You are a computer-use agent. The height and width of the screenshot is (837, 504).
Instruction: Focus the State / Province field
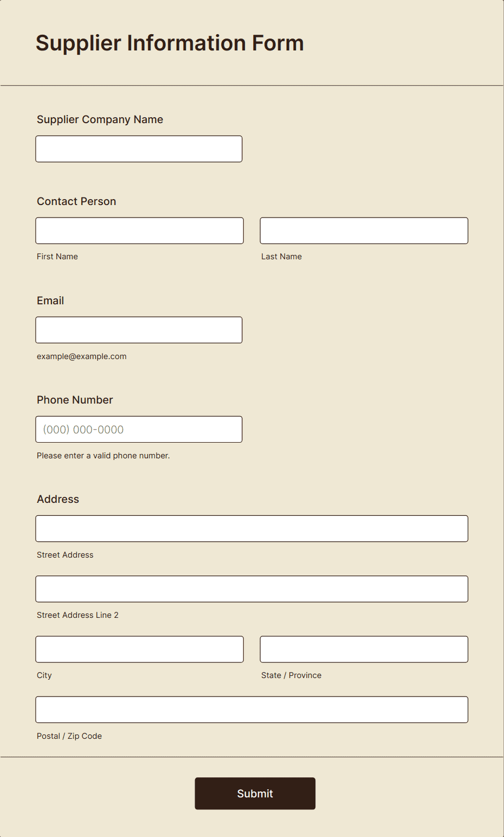pyautogui.click(x=364, y=649)
